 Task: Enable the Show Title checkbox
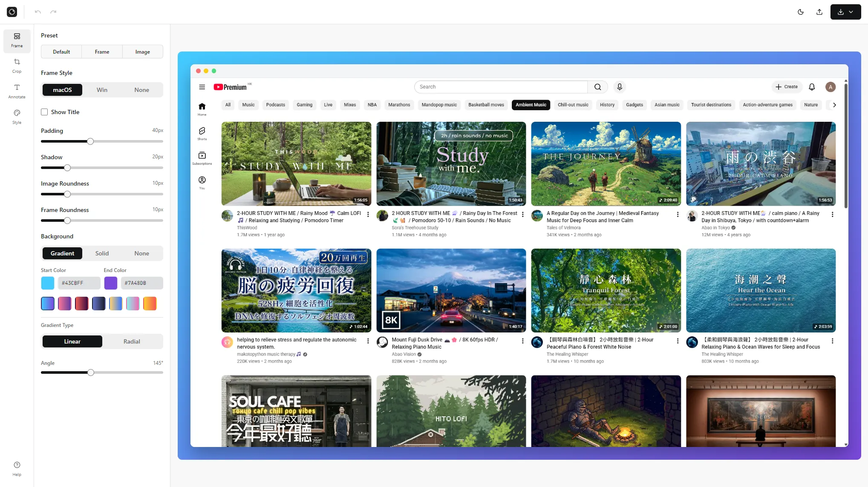pyautogui.click(x=44, y=112)
